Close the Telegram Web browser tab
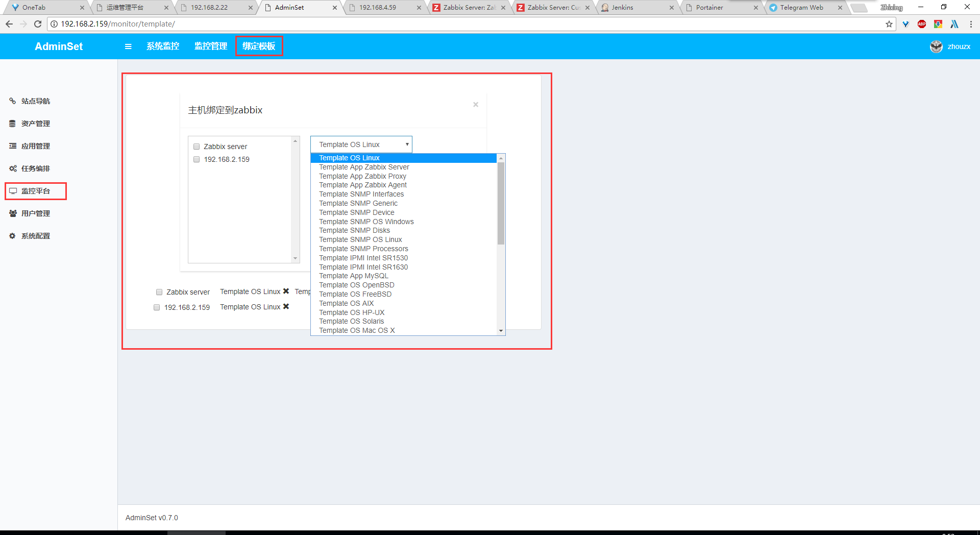980x535 pixels. 840,8
